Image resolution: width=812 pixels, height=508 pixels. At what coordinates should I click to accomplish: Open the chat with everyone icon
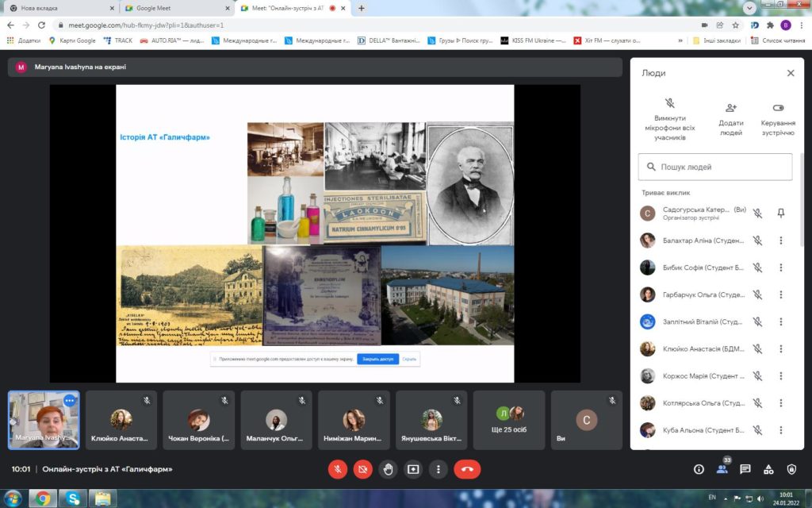point(745,469)
